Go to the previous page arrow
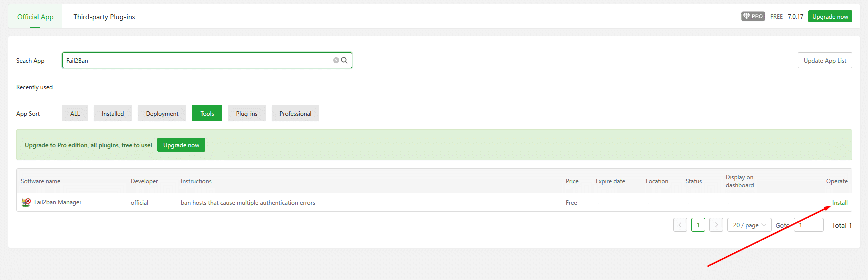 tap(680, 225)
